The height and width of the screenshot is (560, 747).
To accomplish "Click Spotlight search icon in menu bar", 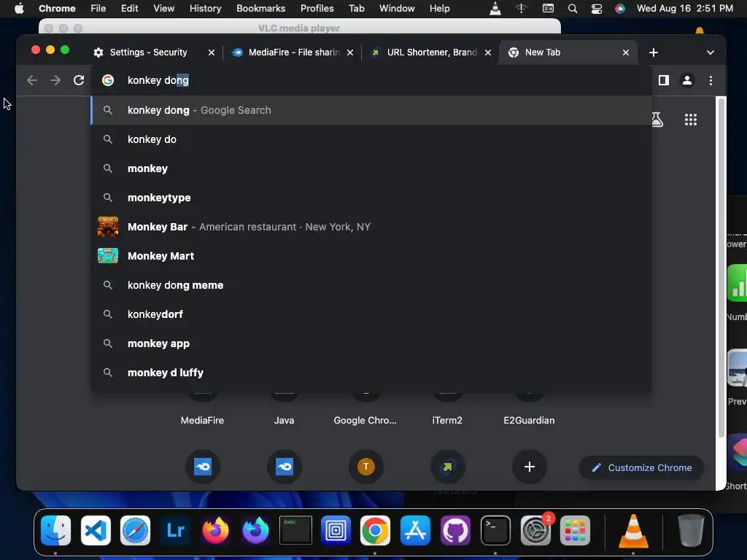I will 573,9.
